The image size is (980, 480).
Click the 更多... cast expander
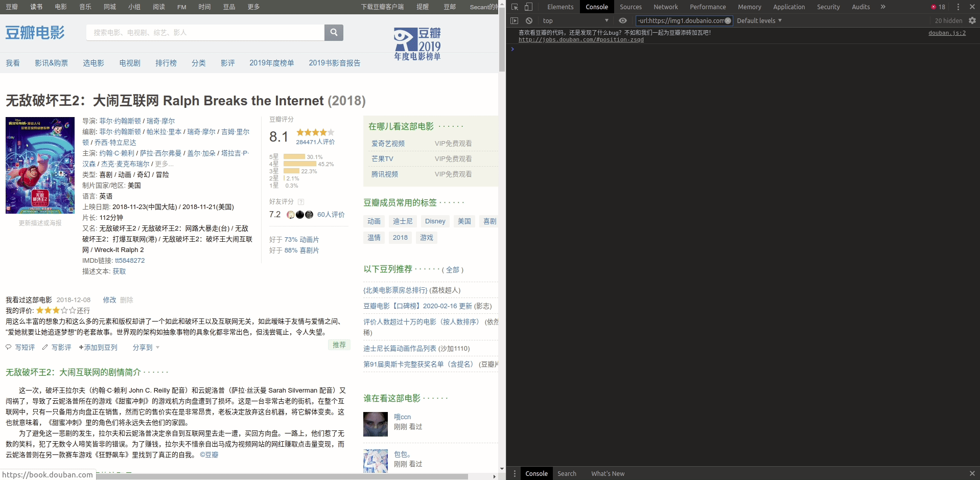click(x=165, y=164)
